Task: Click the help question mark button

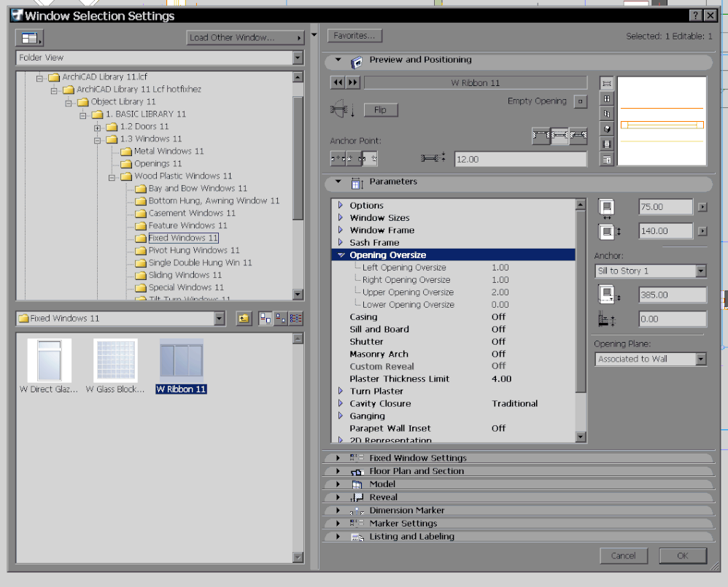Action: coord(695,15)
